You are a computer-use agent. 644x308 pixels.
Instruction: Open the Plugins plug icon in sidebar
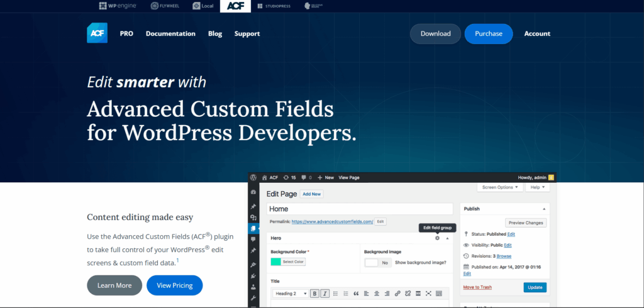click(253, 276)
